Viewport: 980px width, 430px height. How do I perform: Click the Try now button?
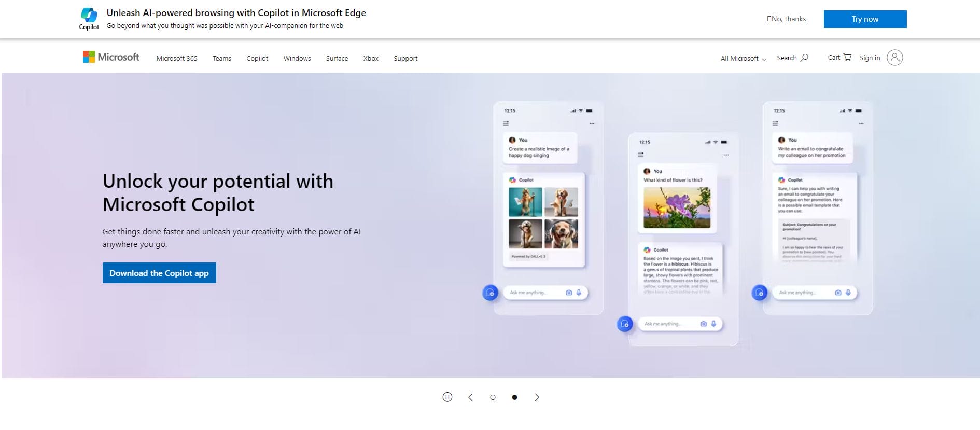(865, 19)
